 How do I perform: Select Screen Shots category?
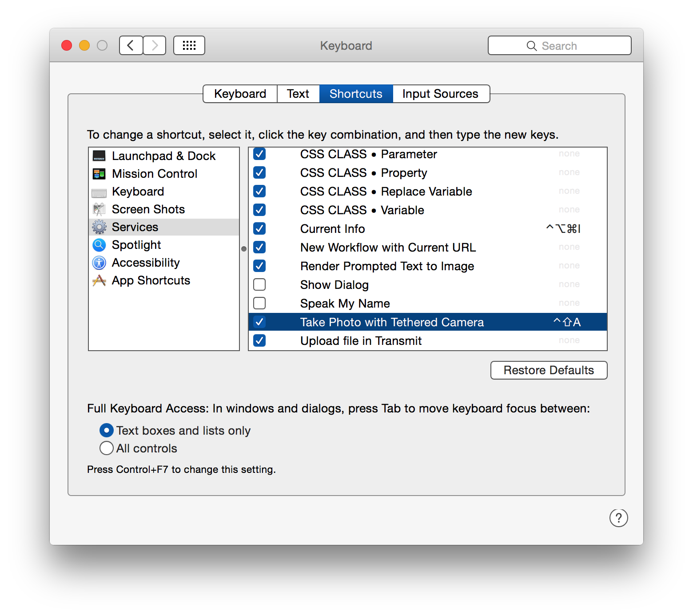(164, 209)
